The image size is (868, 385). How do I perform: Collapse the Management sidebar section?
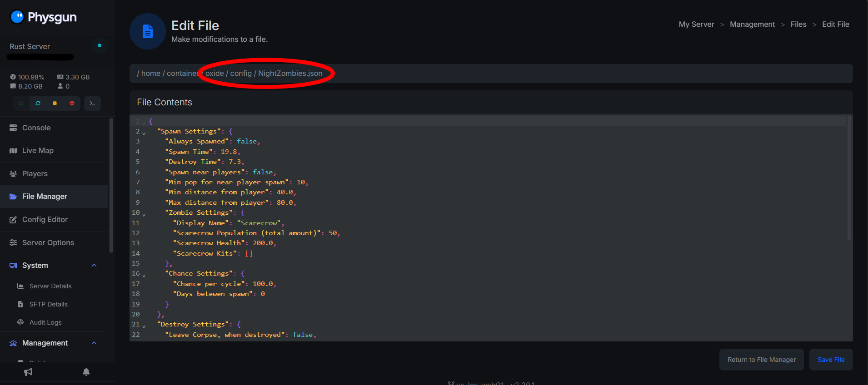click(94, 343)
